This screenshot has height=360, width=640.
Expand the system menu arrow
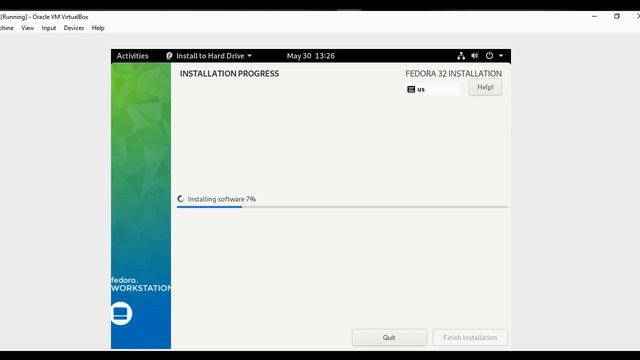click(501, 56)
